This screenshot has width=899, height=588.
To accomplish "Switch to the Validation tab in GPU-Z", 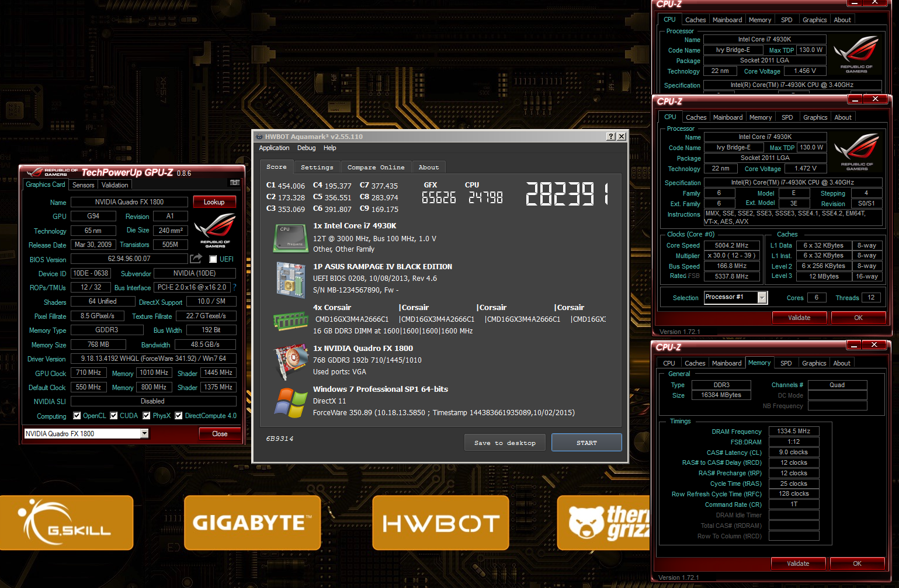I will point(114,185).
